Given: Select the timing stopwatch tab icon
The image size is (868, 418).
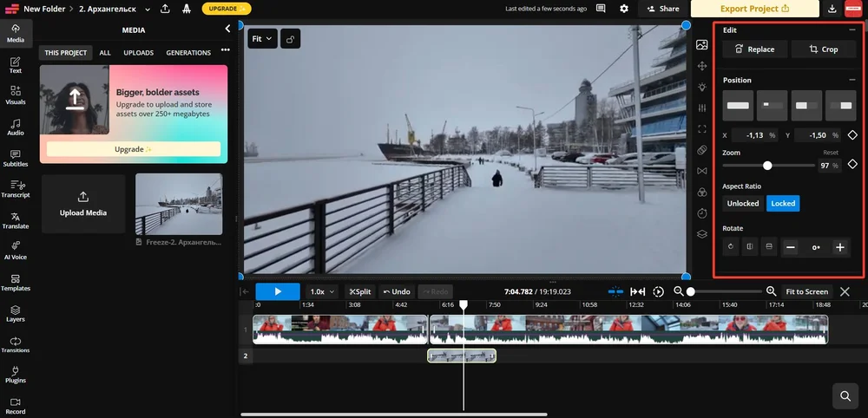Looking at the screenshot, I should pos(702,212).
